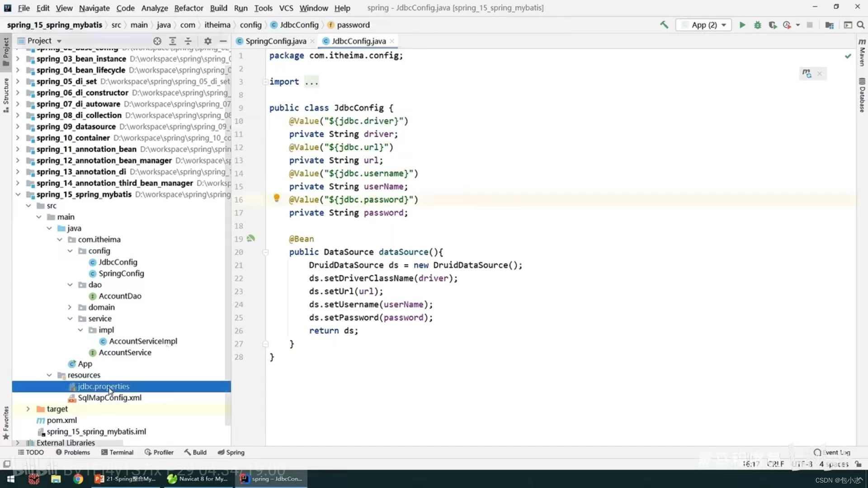Select AccountDao in the dao package

(119, 296)
